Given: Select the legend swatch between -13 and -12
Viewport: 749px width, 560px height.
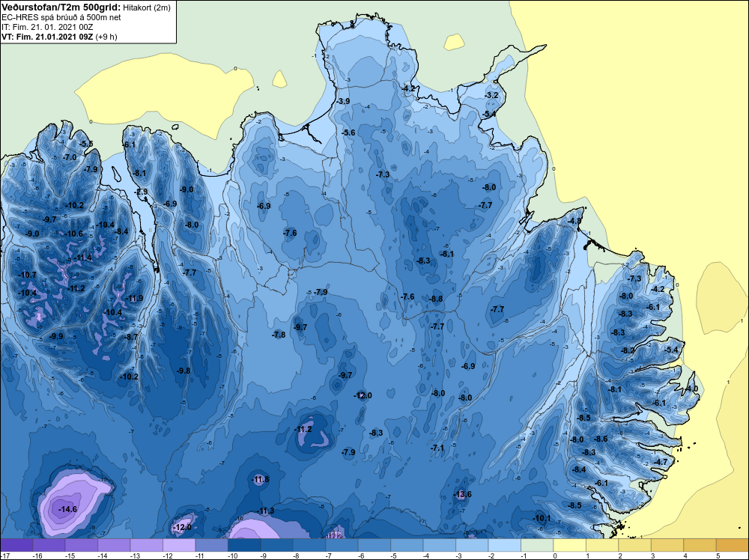Looking at the screenshot, I should click(147, 545).
